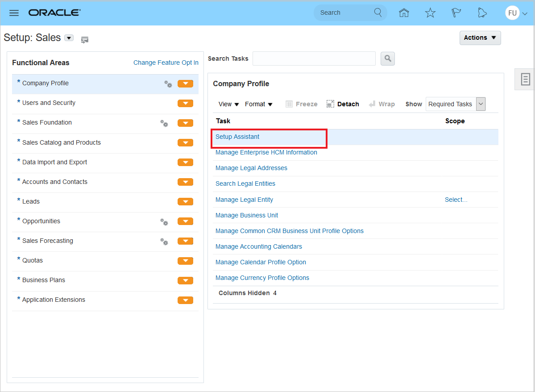Open orange dropdown for Sales Catalog and Products
Screen dimensions: 535x392
(185, 143)
